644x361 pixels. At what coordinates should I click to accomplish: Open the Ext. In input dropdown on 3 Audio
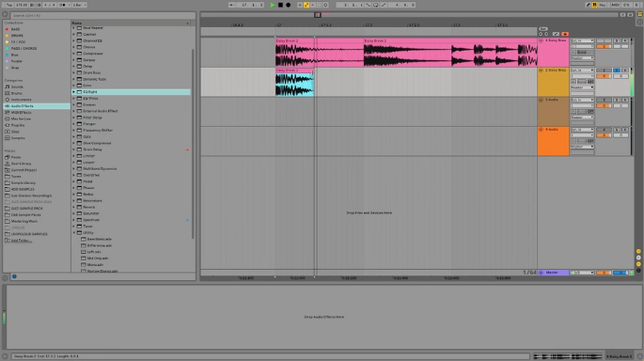[x=582, y=100]
